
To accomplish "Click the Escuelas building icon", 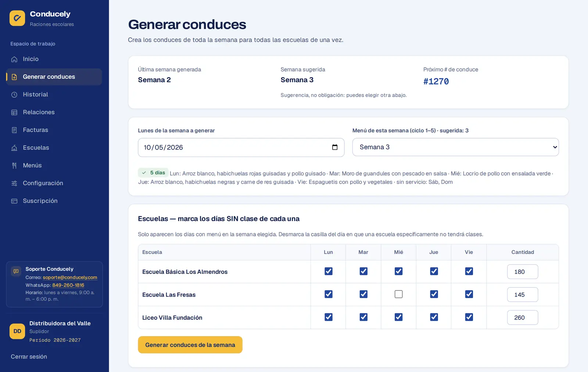I will click(14, 148).
